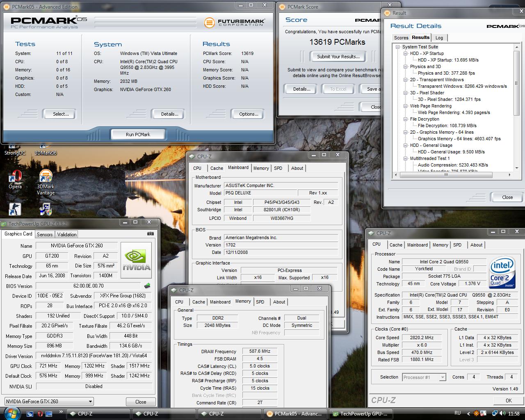Open the Scores tab in Result Details
The width and height of the screenshot is (525, 420).
click(x=401, y=38)
